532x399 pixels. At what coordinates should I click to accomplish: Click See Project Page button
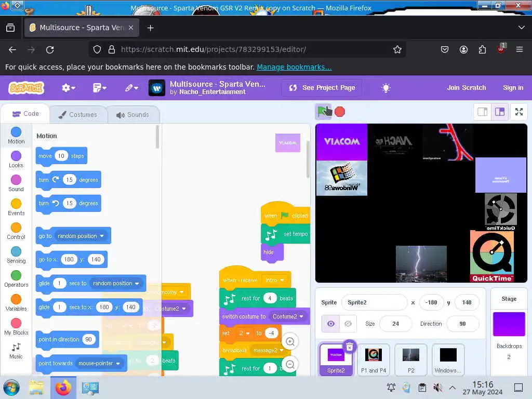point(322,88)
